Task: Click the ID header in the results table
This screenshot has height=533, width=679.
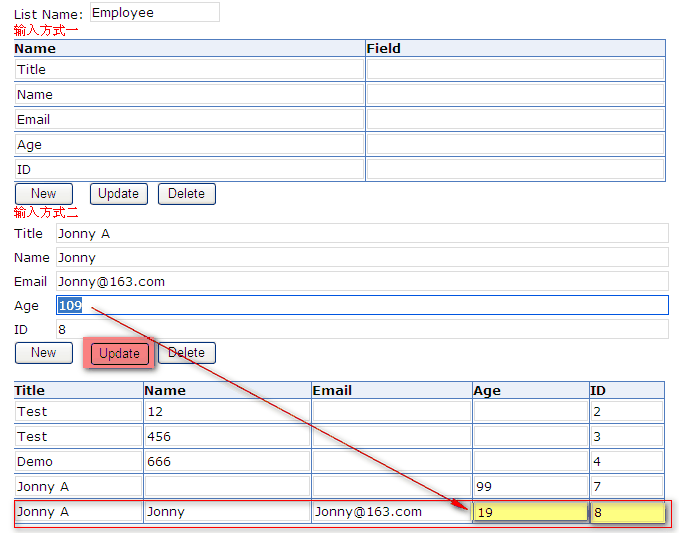Action: pyautogui.click(x=627, y=390)
